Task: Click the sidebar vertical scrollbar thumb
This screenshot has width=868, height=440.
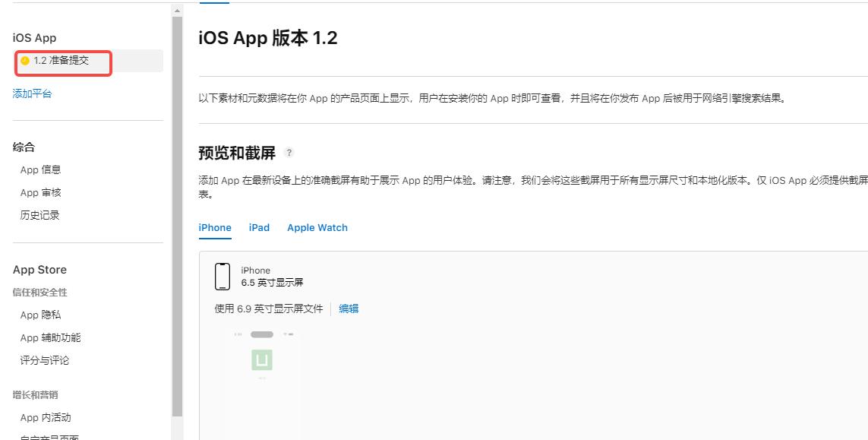Action: click(x=178, y=213)
